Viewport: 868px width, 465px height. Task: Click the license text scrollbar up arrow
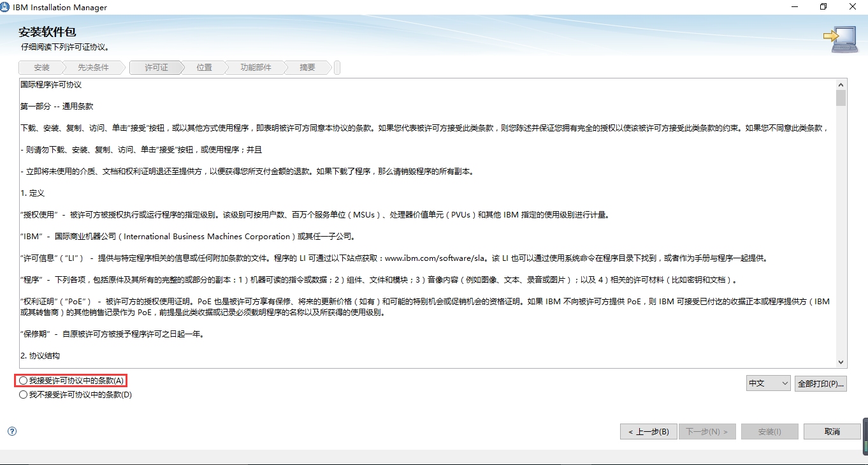841,84
